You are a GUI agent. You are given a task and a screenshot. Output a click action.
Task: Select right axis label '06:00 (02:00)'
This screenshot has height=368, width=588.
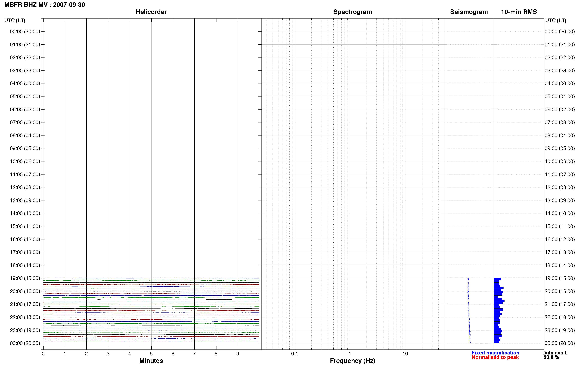point(560,110)
